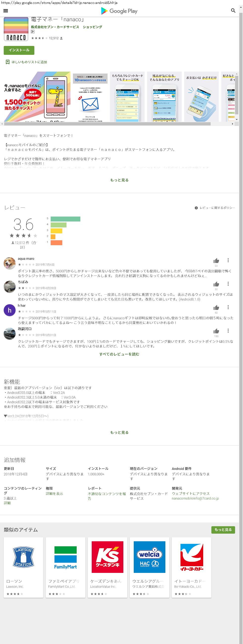Click aqua maro's corgi avatar
Image resolution: width=243 pixels, height=644 pixels.
10,263
